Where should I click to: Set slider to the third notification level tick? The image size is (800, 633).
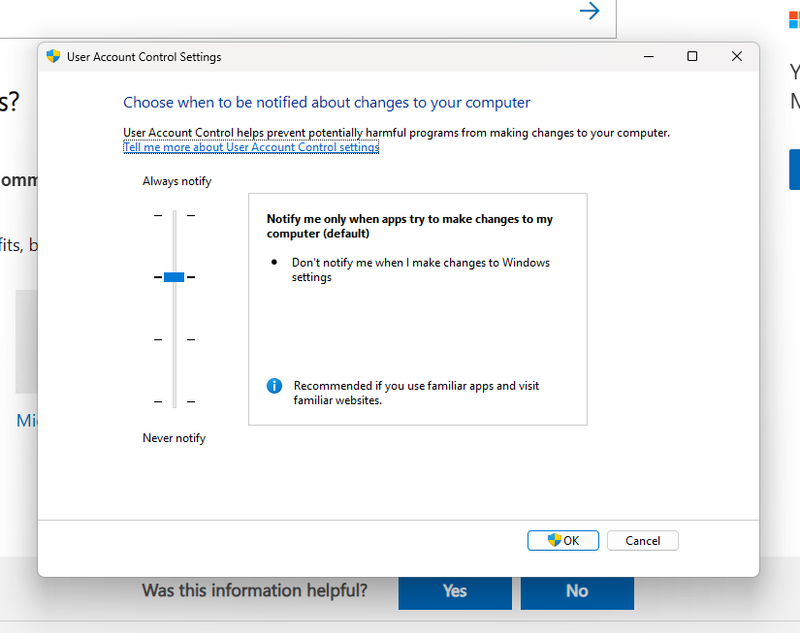tap(174, 340)
